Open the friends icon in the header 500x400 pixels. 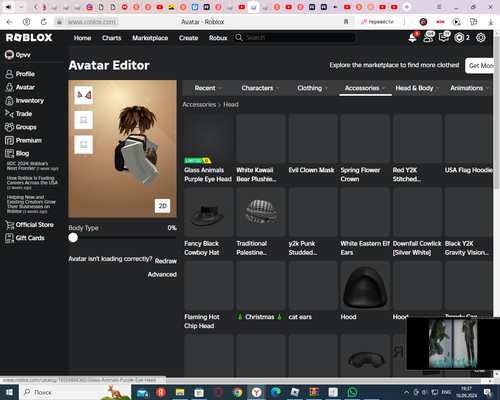click(428, 37)
